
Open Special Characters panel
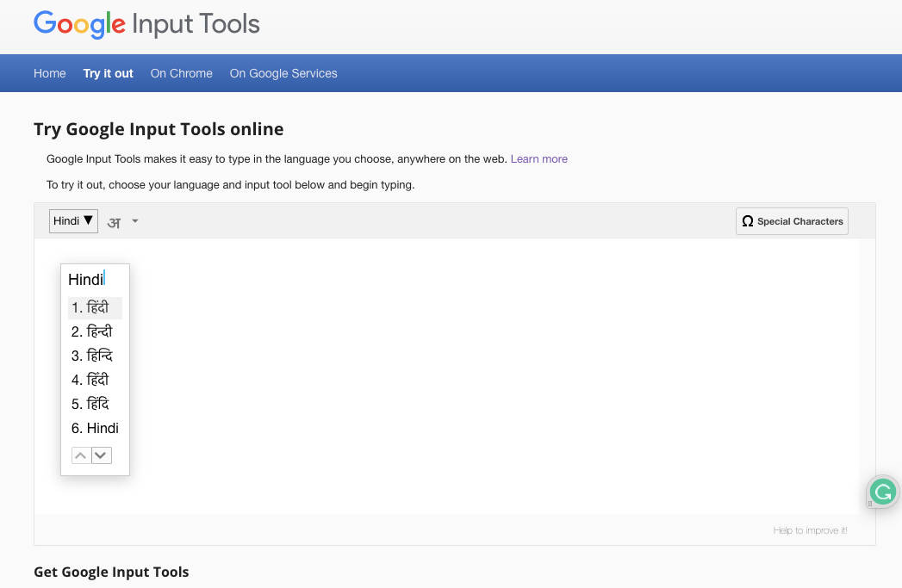click(x=792, y=221)
